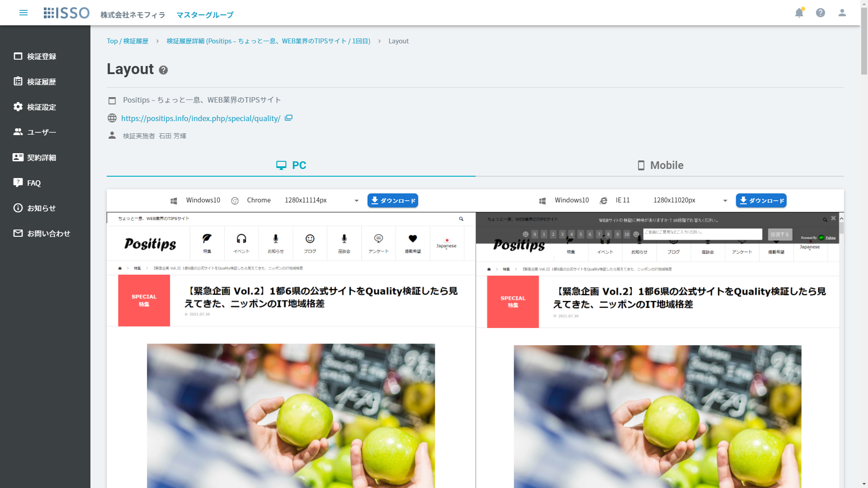
Task: Toggle the PC view layout
Action: coord(291,165)
